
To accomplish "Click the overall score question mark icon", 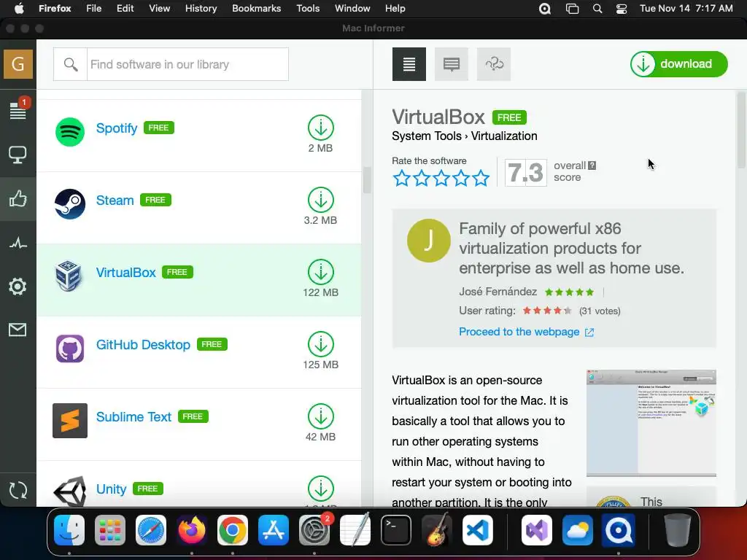I will (x=592, y=166).
